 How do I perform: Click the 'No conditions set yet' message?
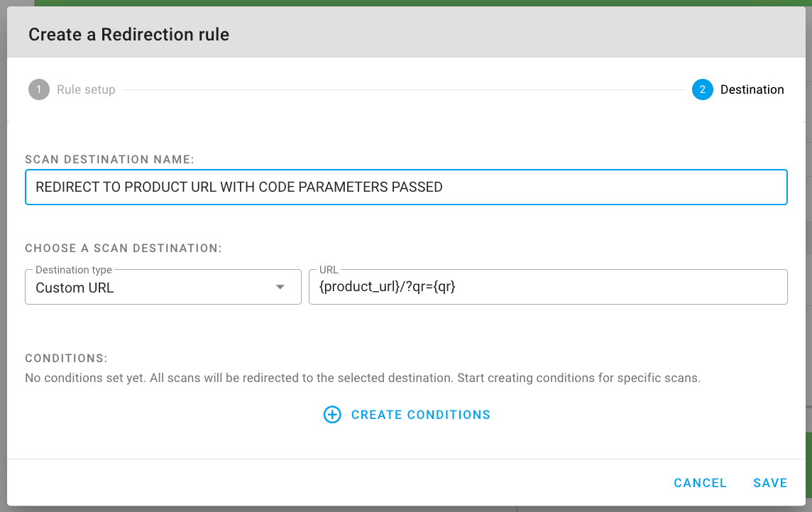(x=362, y=378)
